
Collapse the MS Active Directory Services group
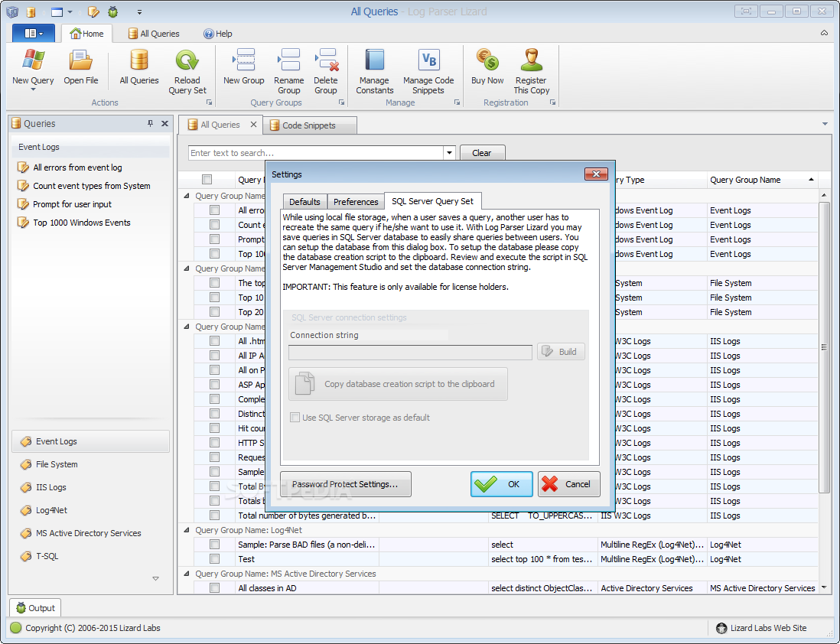click(187, 574)
